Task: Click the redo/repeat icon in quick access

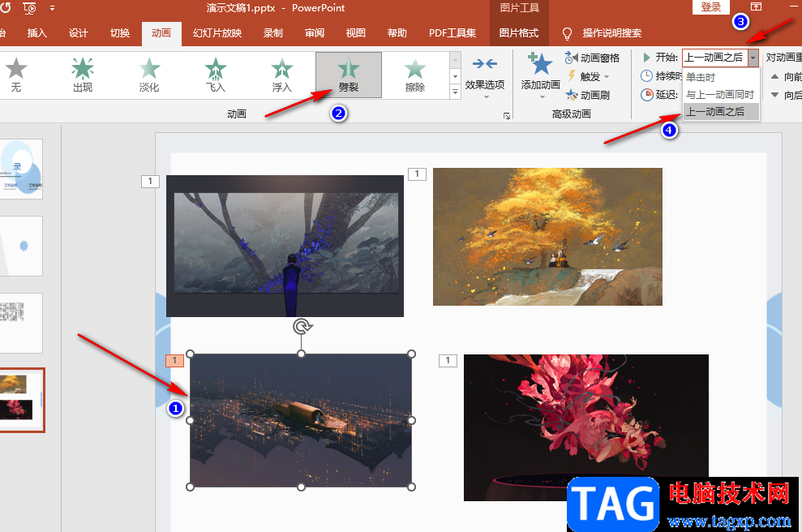Action: click(5, 7)
